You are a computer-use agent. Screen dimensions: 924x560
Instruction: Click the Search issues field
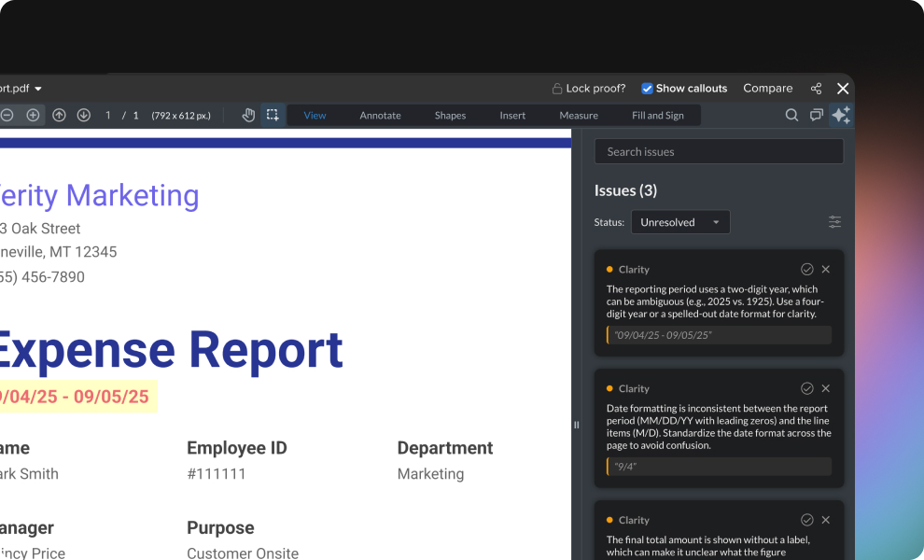(x=719, y=151)
